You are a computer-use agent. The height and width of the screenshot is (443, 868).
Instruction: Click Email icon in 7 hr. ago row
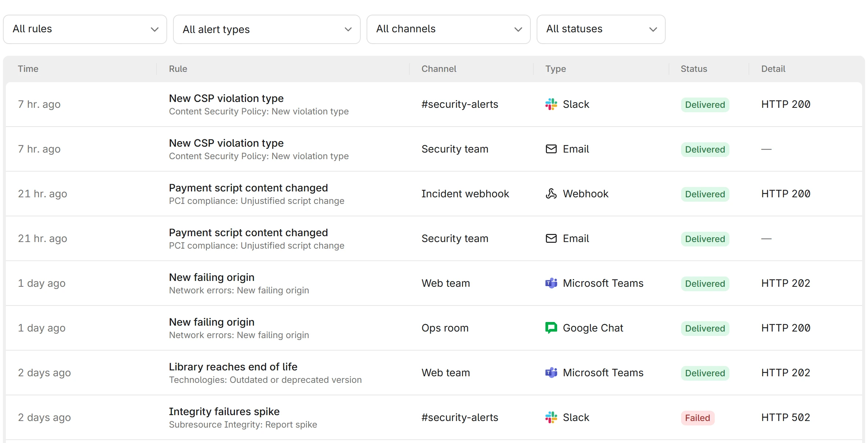coord(551,149)
